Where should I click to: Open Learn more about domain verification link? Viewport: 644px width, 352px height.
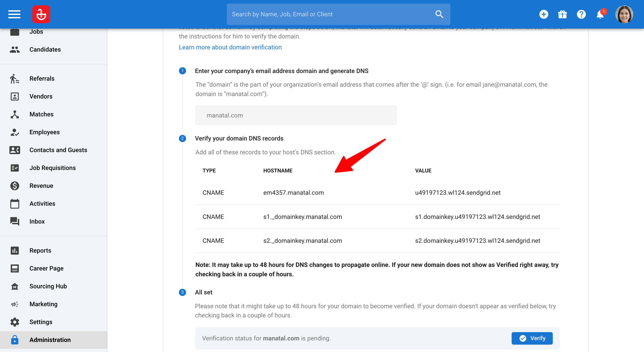click(230, 47)
